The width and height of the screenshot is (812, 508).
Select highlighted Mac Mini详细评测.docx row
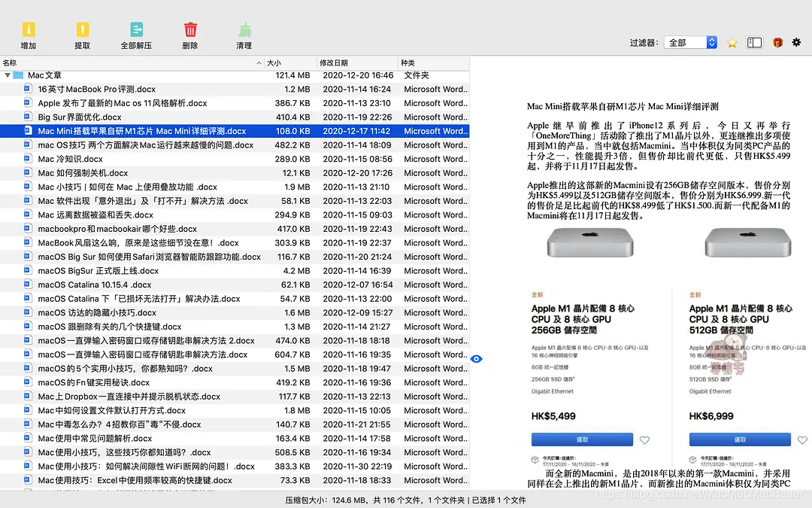[x=235, y=131]
